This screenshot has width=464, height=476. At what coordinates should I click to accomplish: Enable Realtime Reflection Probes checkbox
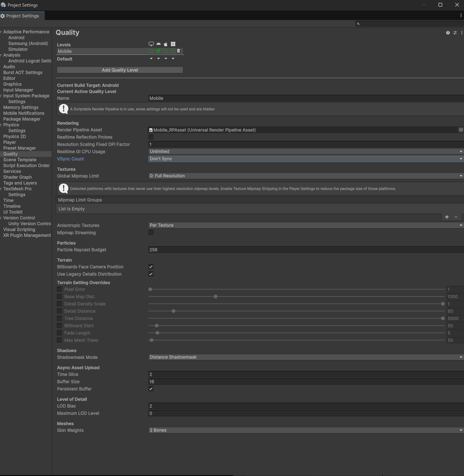click(151, 137)
